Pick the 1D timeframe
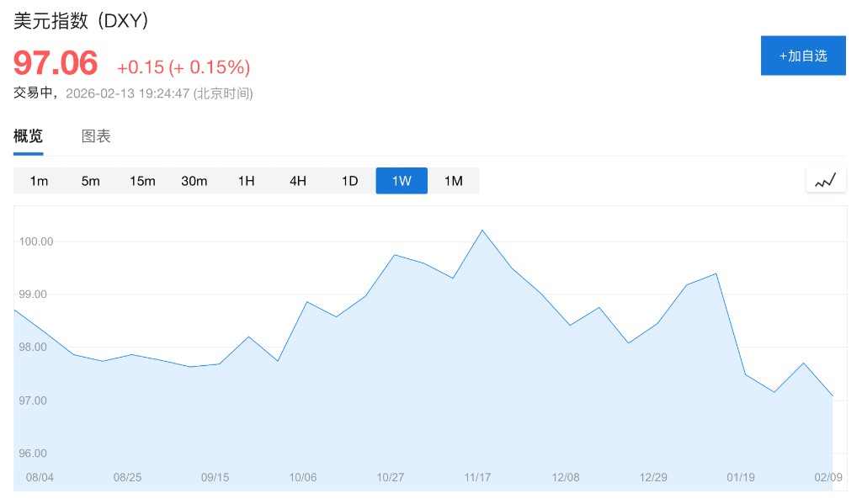Image resolution: width=862 pixels, height=504 pixels. click(x=349, y=181)
